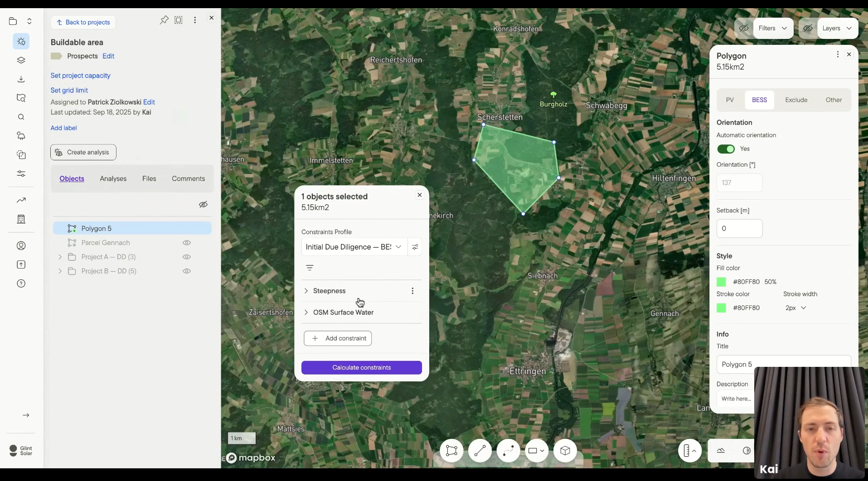Open the map search icon in the sidebar
Viewport: 868px width, 481px height.
(21, 117)
